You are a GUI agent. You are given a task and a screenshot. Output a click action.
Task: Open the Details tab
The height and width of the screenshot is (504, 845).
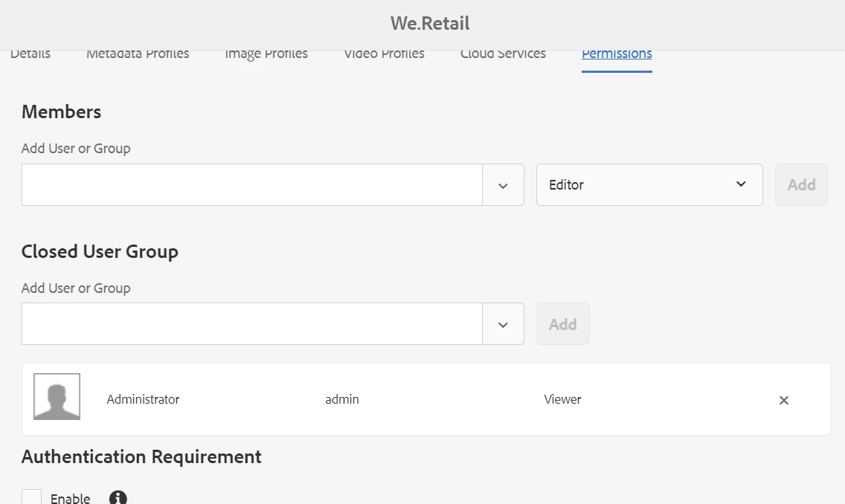coord(30,54)
